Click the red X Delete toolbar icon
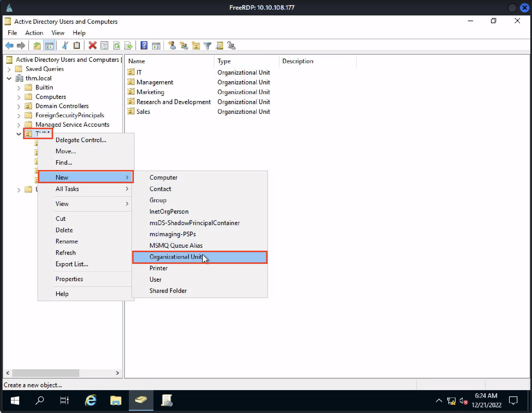 tap(92, 45)
